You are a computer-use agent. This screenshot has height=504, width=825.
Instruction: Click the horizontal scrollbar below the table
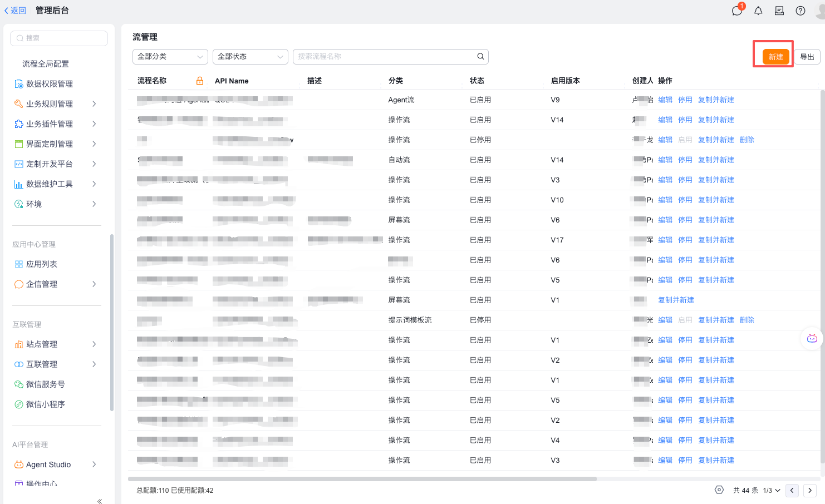[362, 478]
